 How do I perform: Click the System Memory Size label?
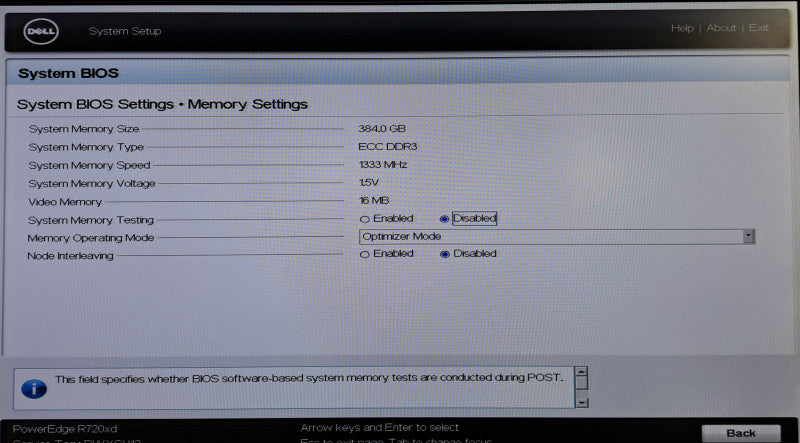(84, 129)
